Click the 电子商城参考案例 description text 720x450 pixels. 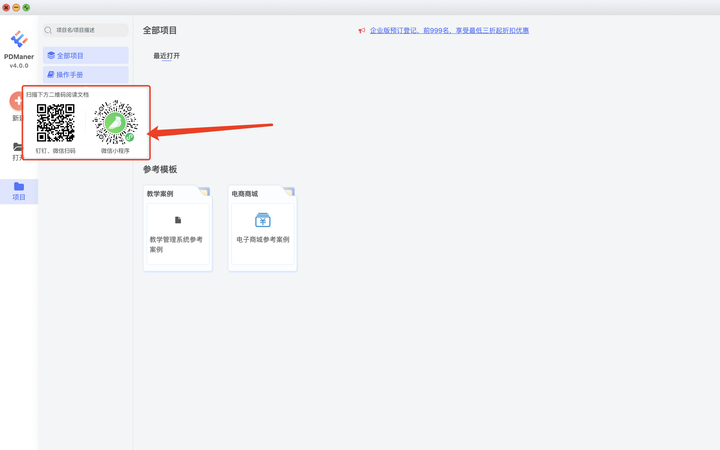click(x=263, y=239)
